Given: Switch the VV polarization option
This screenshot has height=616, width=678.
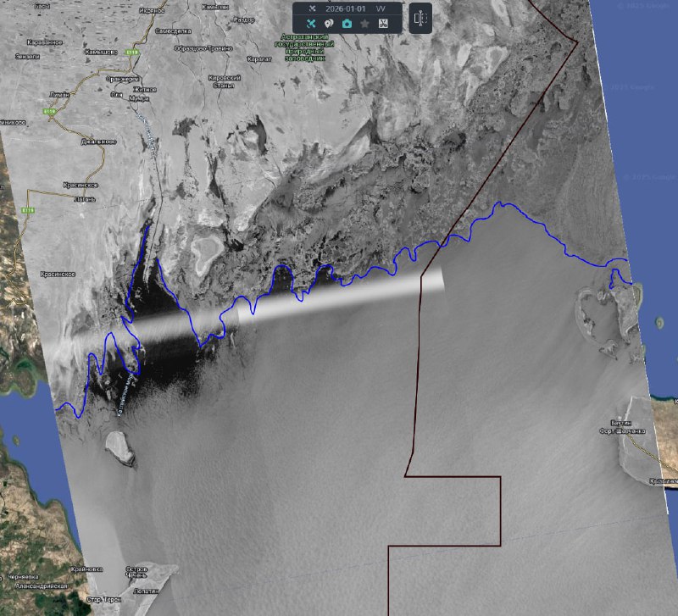Looking at the screenshot, I should click(381, 8).
